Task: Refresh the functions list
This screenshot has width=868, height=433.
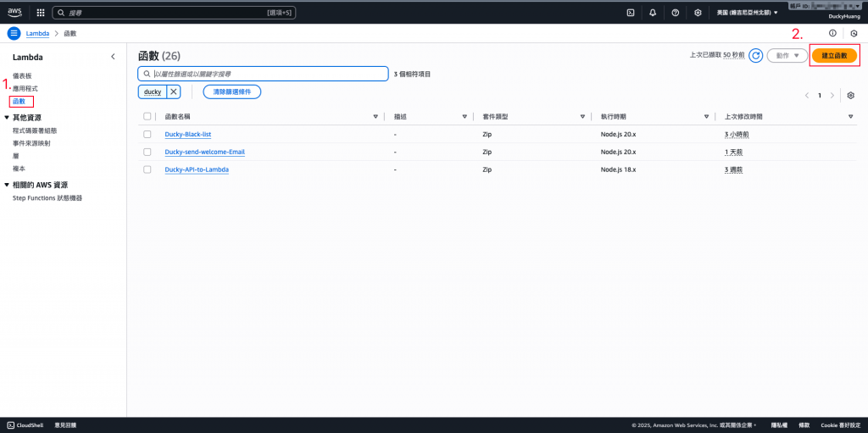Action: pos(755,56)
